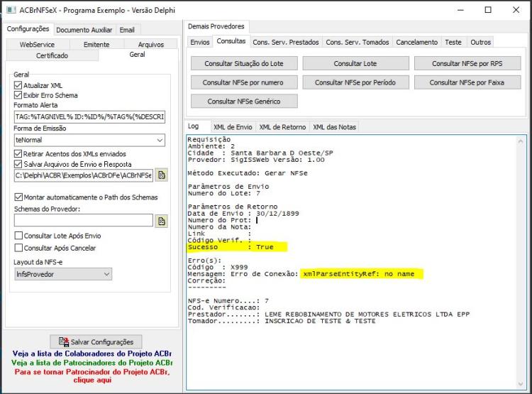This screenshot has height=394, width=532.
Task: Click log scrollbar up arrow
Action: tap(521, 141)
